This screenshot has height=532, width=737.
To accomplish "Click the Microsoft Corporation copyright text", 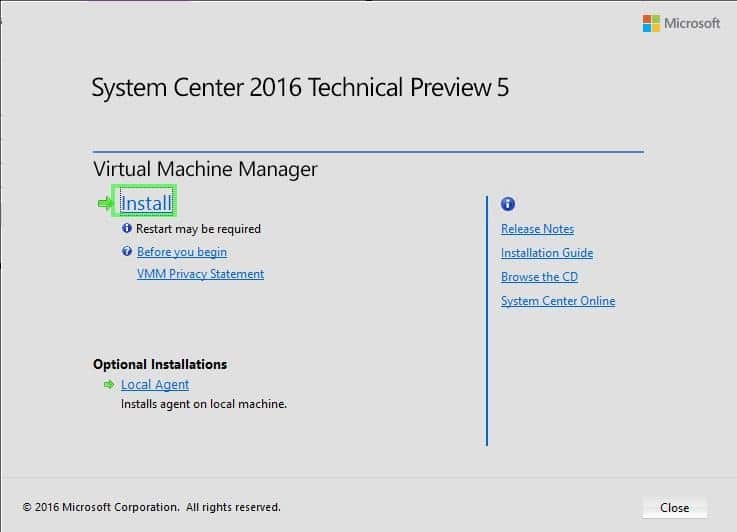I will pyautogui.click(x=151, y=507).
